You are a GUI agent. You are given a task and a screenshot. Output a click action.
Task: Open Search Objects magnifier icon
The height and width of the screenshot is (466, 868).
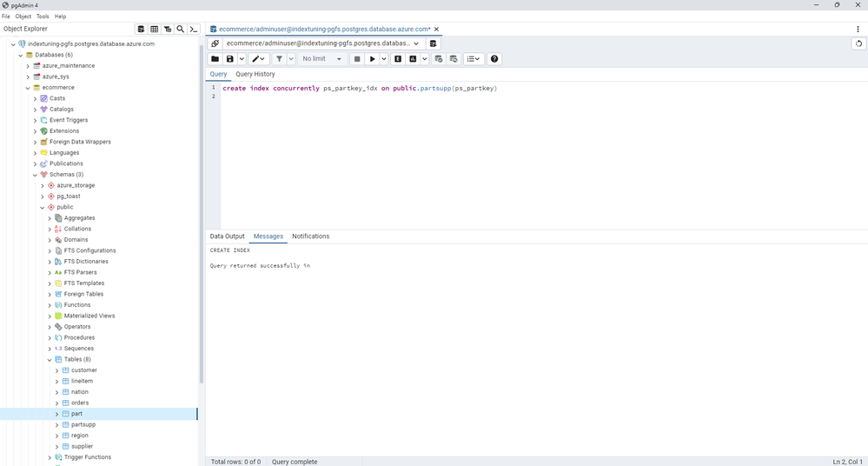tap(181, 29)
